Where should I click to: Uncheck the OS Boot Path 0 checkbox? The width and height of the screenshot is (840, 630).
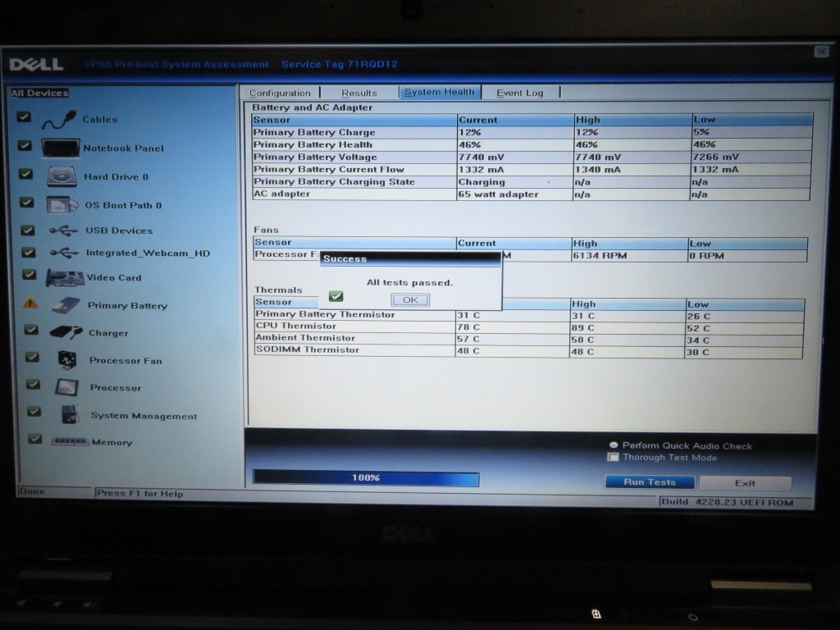[x=27, y=202]
